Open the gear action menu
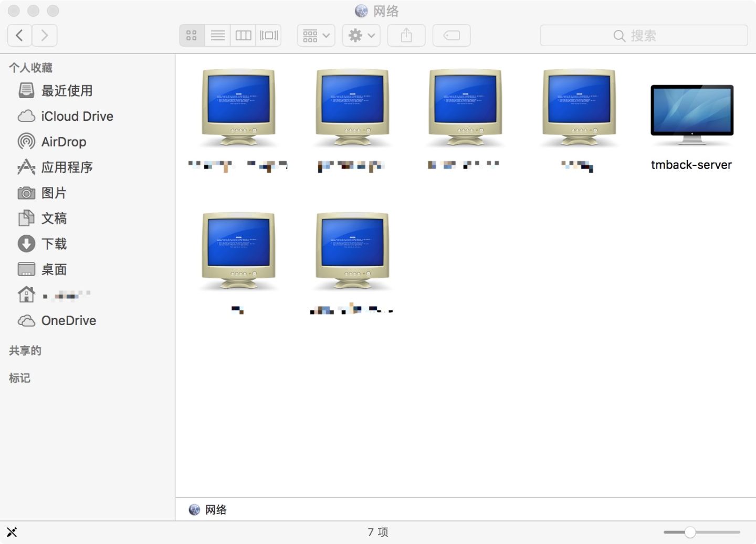This screenshot has width=756, height=544. pos(361,35)
